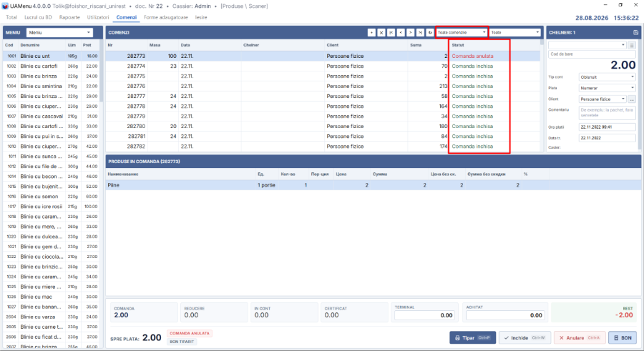Screen dimensions: 644x351
Task: Click the Inchide button
Action: click(525, 337)
